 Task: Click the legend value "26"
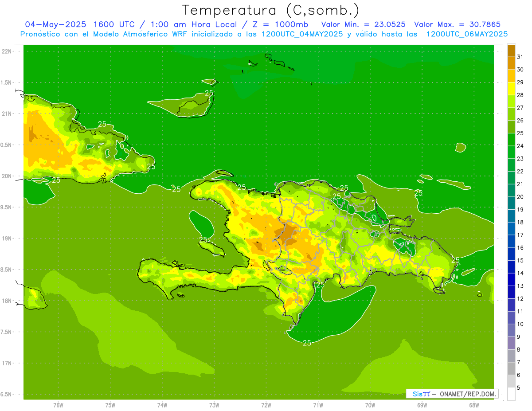click(520, 121)
